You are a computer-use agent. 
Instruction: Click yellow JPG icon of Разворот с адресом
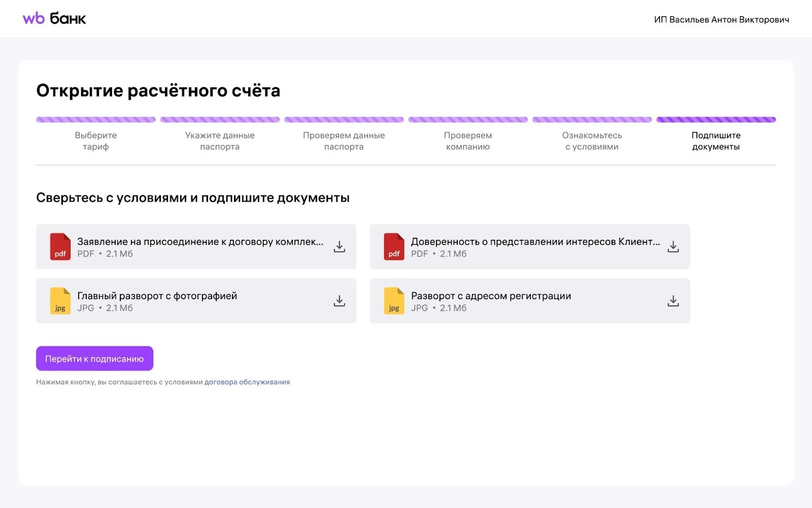[394, 301]
